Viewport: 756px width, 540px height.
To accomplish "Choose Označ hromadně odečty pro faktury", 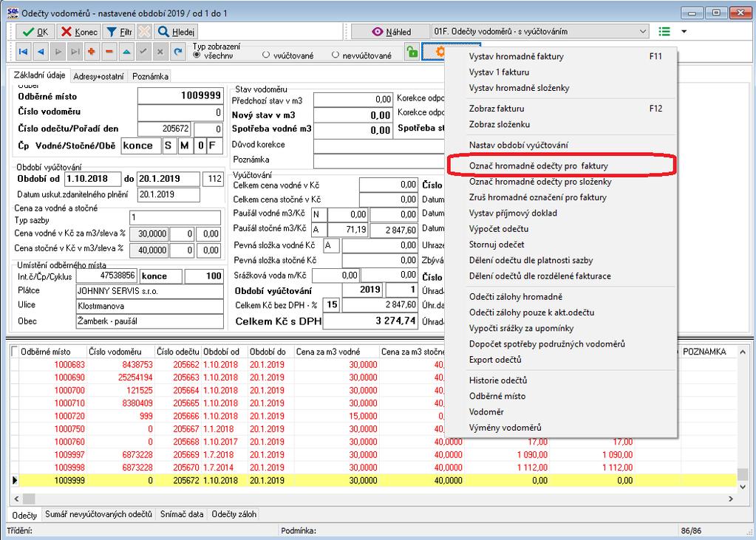I will click(x=561, y=166).
